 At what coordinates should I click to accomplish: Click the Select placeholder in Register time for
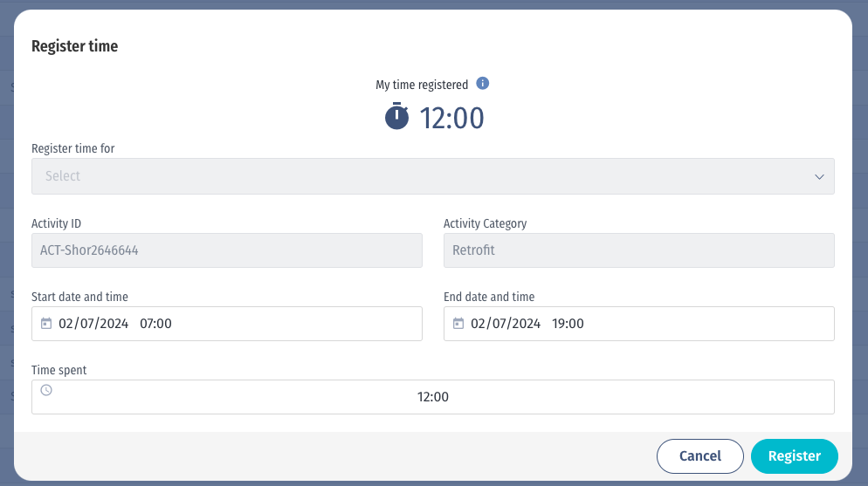pyautogui.click(x=63, y=176)
